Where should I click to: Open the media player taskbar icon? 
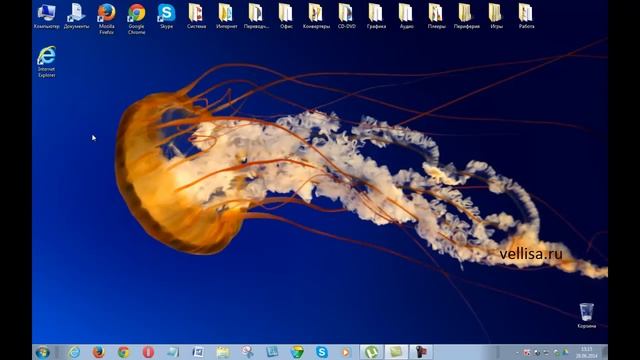[346, 352]
